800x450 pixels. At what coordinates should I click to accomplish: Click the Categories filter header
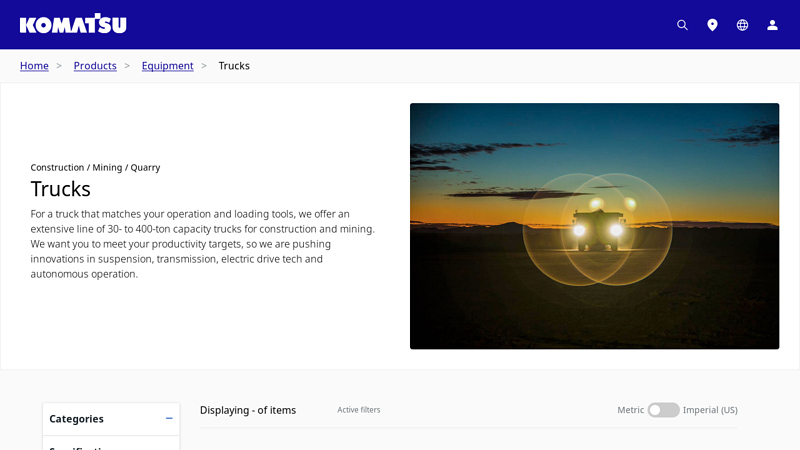(x=77, y=419)
